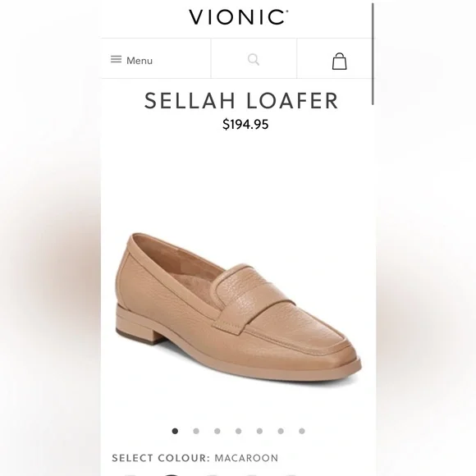The height and width of the screenshot is (476, 476).
Task: Click the Select Colour: Macaroon label
Action: click(195, 458)
